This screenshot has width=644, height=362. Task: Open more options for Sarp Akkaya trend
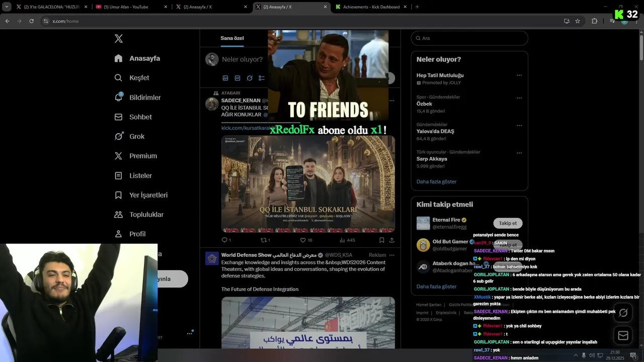pos(519,153)
